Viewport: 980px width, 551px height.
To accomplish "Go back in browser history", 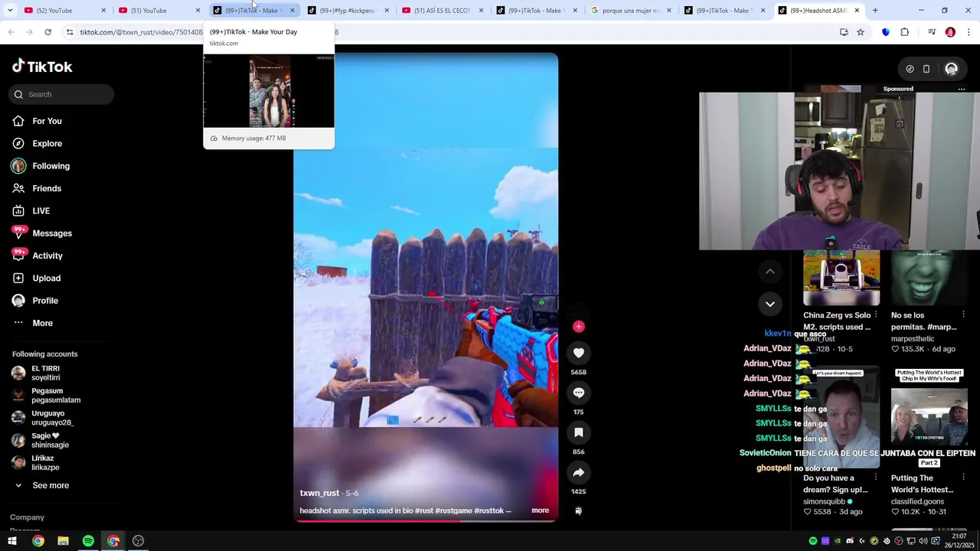I will [11, 32].
